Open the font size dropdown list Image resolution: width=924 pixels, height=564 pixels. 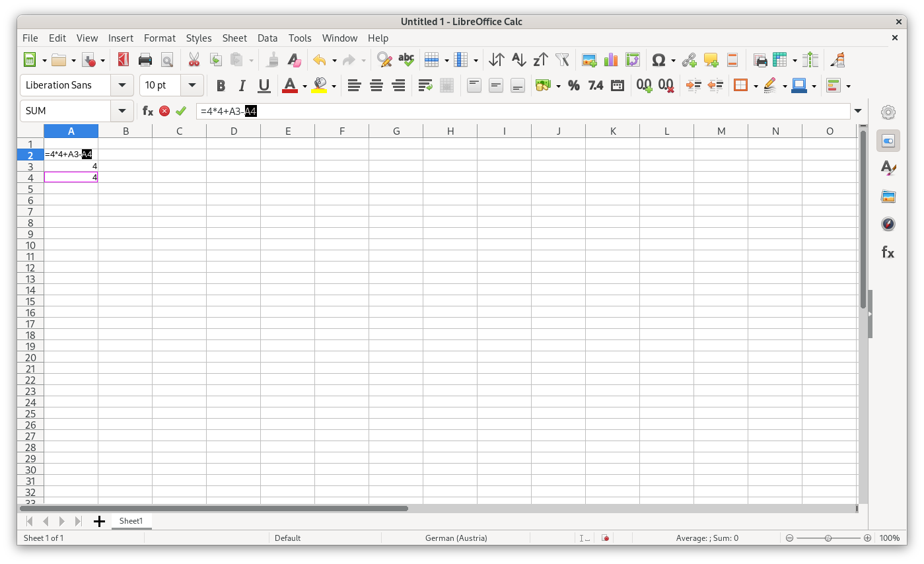(x=192, y=85)
